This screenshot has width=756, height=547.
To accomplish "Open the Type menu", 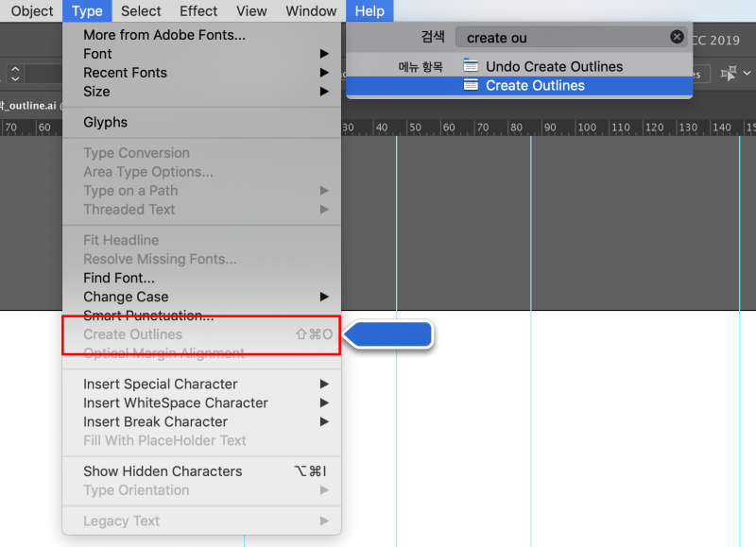I will [x=87, y=10].
